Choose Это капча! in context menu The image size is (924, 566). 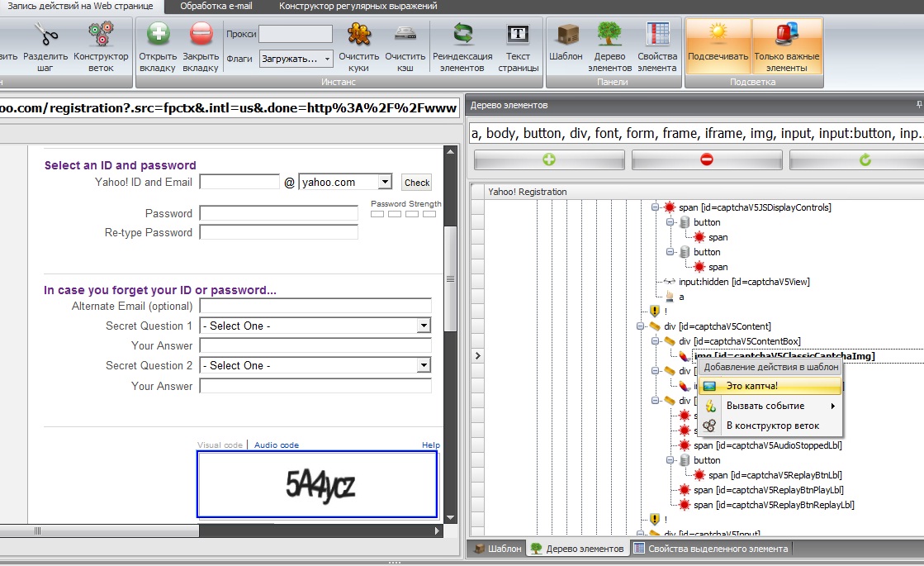770,386
